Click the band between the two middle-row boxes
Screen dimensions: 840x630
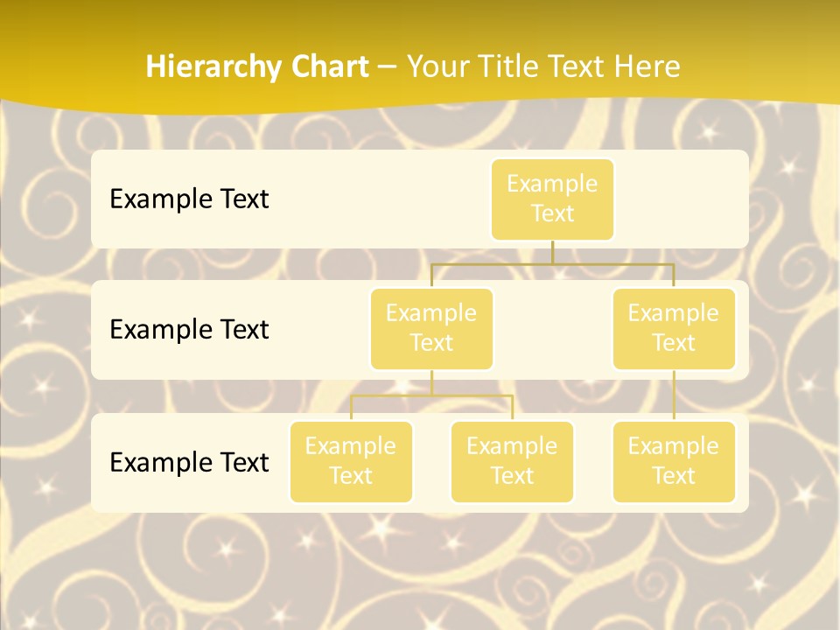[x=553, y=331]
